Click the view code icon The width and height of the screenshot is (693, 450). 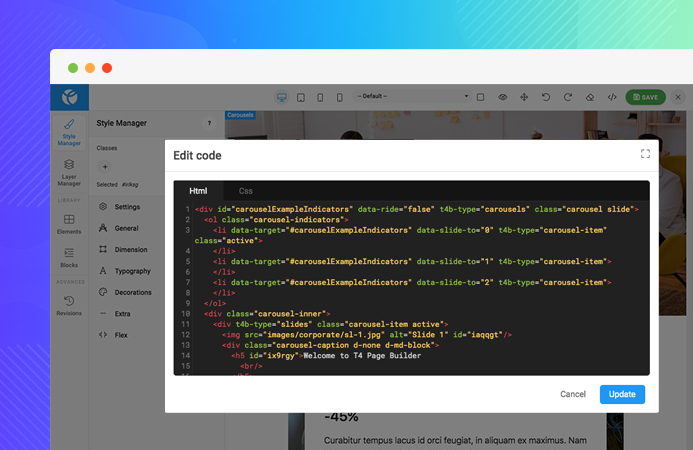point(612,97)
